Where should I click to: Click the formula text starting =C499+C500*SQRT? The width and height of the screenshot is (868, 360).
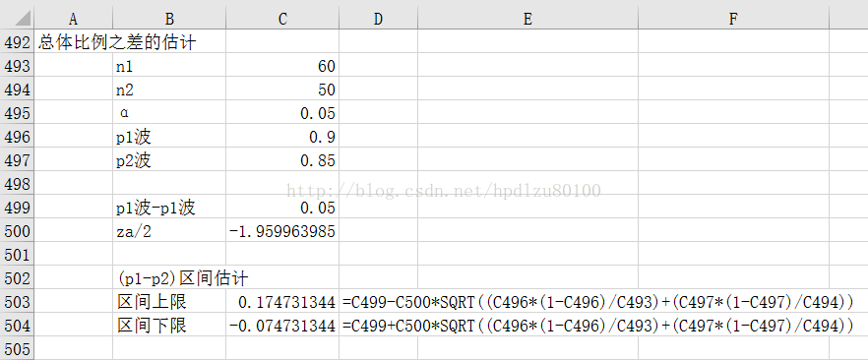(x=598, y=326)
